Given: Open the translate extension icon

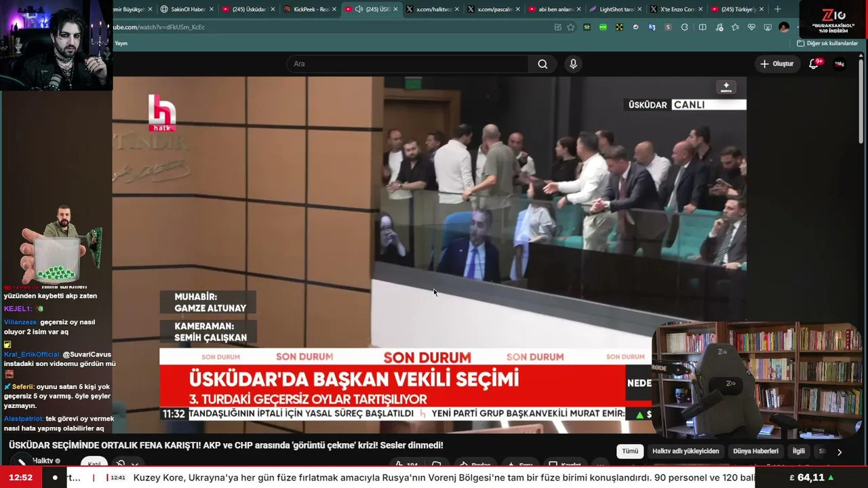Looking at the screenshot, I should pyautogui.click(x=652, y=27).
